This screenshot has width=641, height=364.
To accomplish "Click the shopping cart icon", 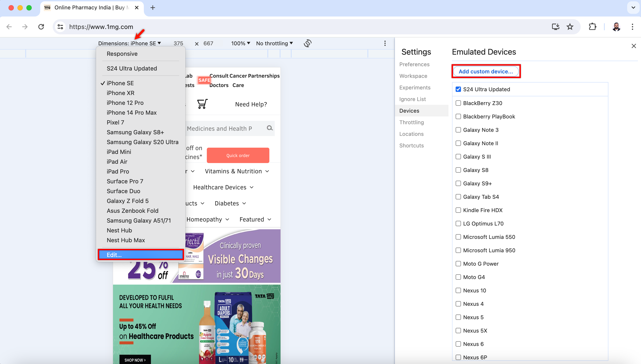I will click(202, 104).
